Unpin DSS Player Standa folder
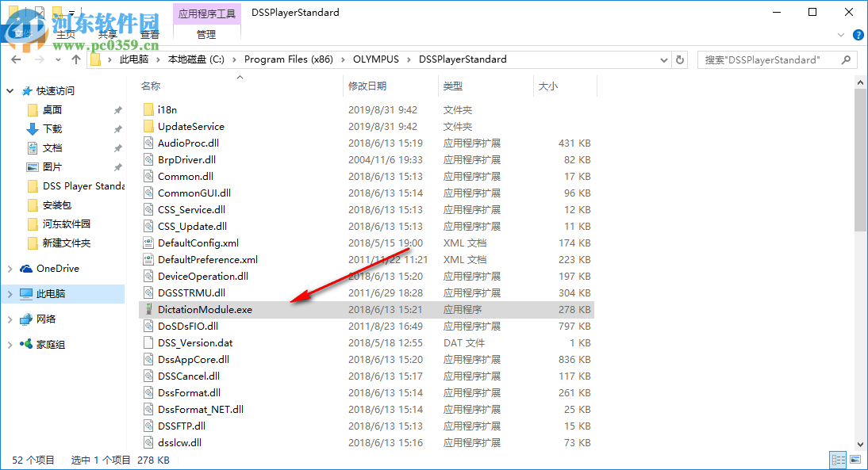The width and height of the screenshot is (868, 470). (x=117, y=185)
